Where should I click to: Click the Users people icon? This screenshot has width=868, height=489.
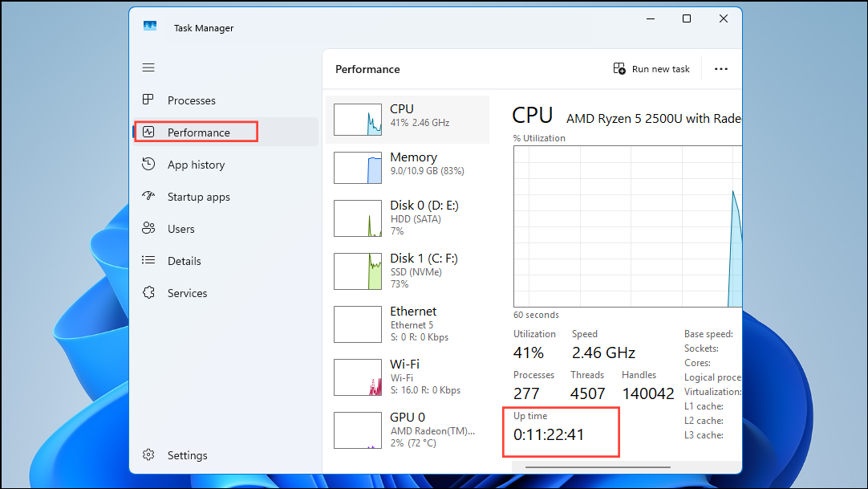click(x=148, y=228)
